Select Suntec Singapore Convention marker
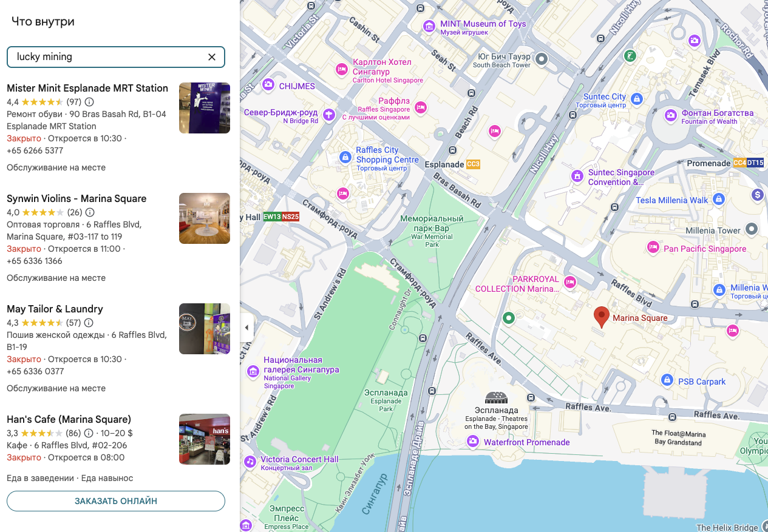Screen dimensions: 768x532 [577, 176]
